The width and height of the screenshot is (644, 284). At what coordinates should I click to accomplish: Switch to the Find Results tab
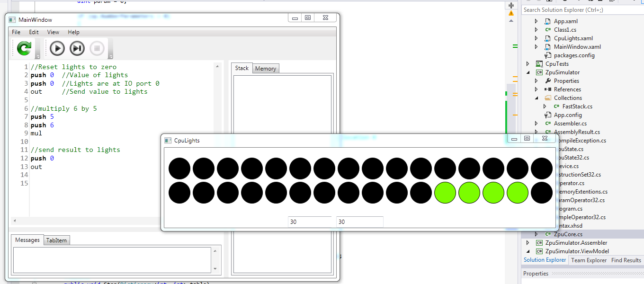tap(626, 260)
